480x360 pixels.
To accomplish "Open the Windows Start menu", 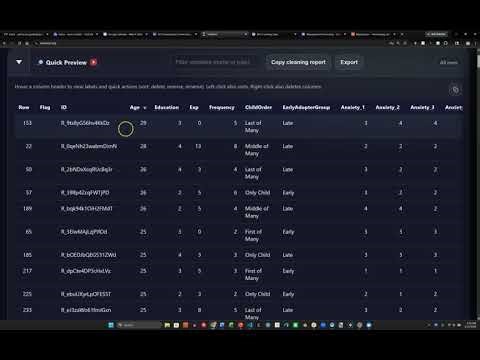I will [111, 325].
